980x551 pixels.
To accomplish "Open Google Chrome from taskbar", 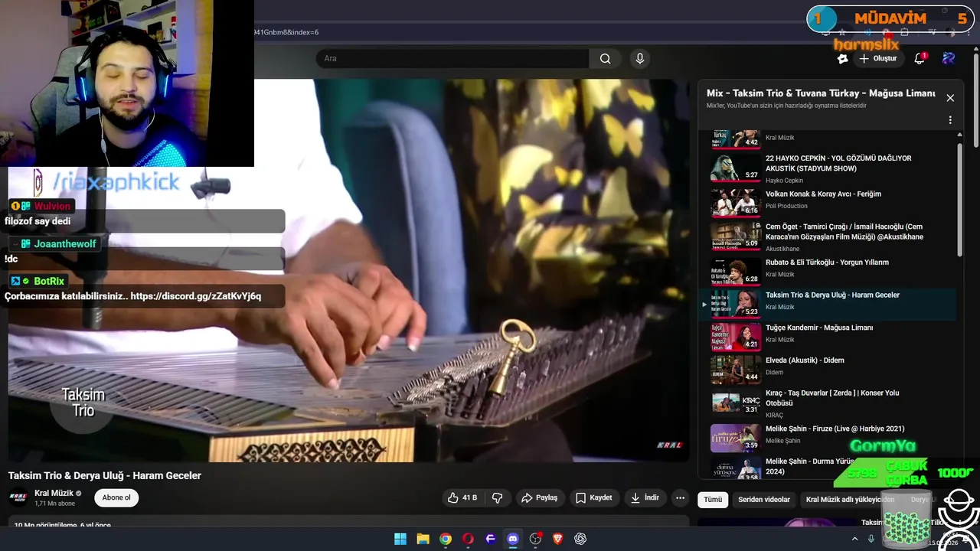I will (x=446, y=539).
